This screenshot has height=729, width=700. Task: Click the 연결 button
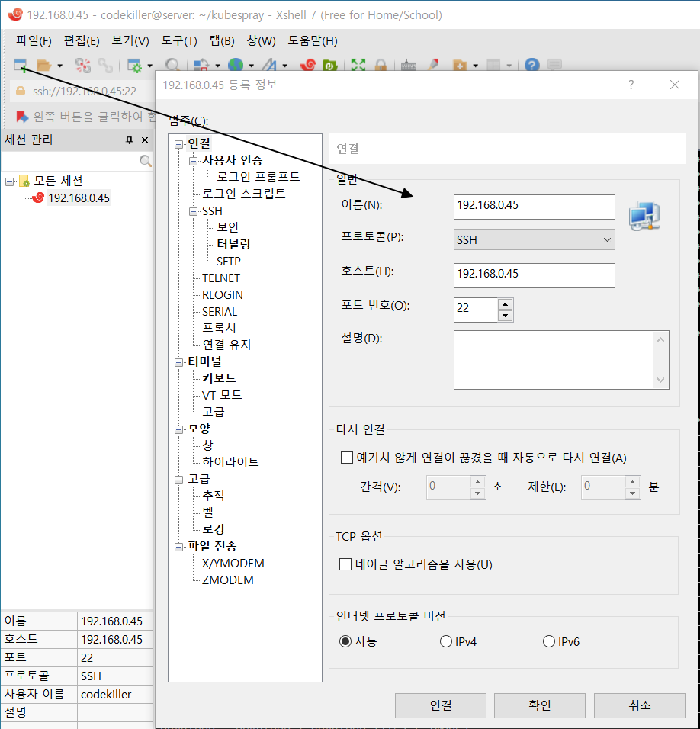coord(440,705)
